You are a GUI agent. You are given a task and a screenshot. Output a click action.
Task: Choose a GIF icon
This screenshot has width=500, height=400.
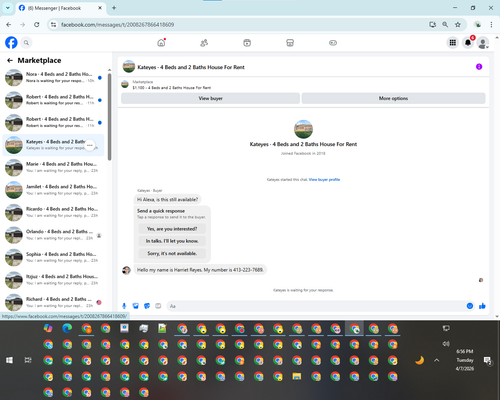click(x=158, y=306)
